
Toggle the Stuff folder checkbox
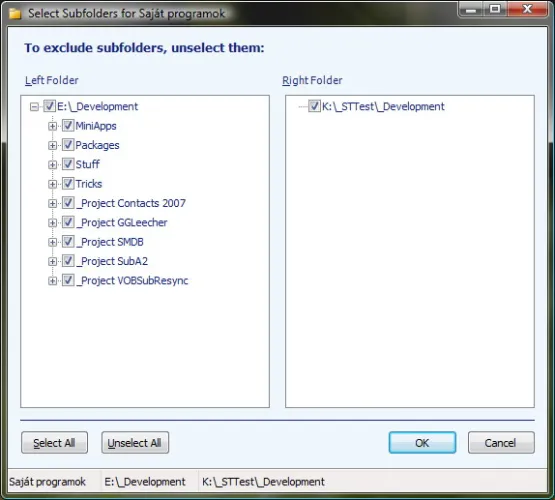coord(68,164)
